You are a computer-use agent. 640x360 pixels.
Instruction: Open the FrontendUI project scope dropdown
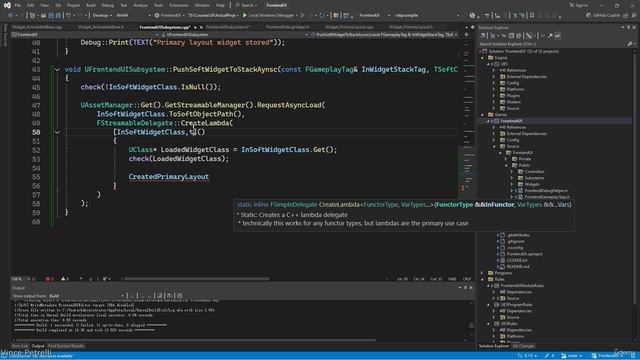click(85, 35)
